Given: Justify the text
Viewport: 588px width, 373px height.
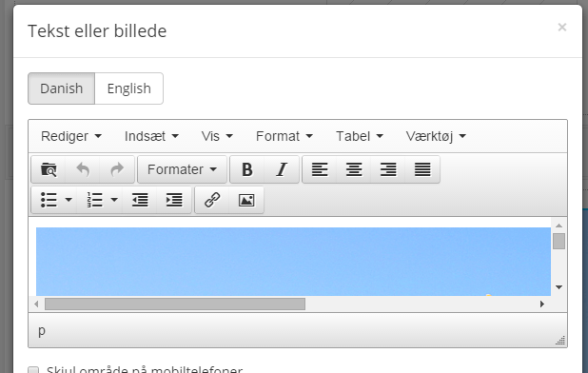Looking at the screenshot, I should click(422, 169).
